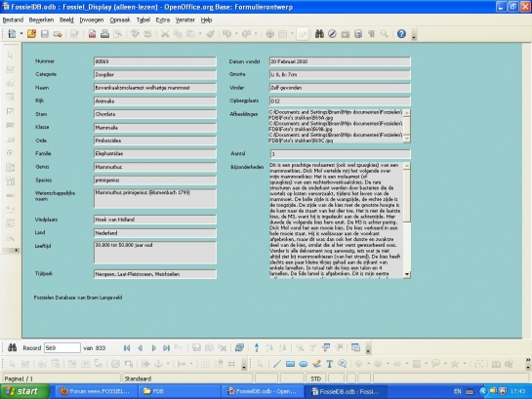Go to the next record

153,348
